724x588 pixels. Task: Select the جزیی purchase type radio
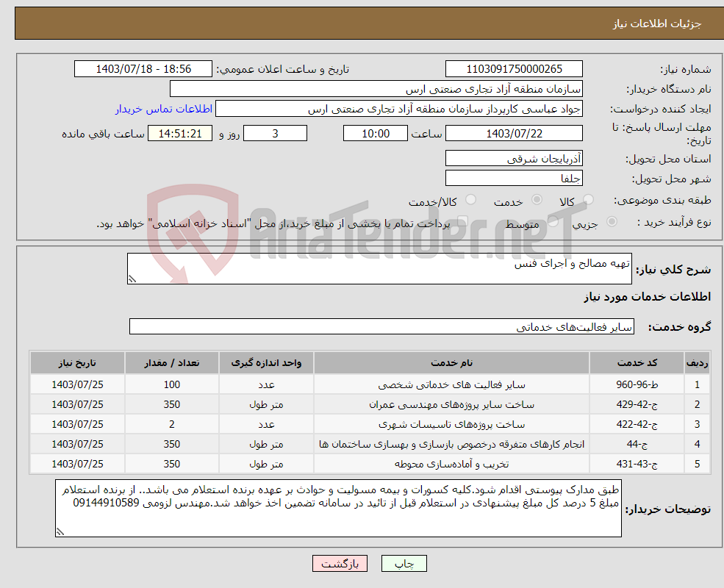pos(612,221)
